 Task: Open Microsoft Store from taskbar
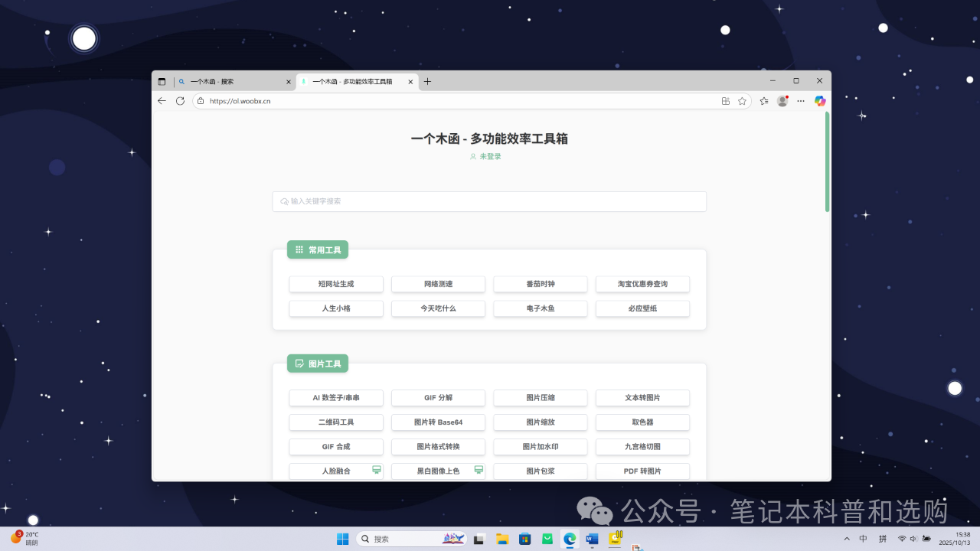[524, 539]
